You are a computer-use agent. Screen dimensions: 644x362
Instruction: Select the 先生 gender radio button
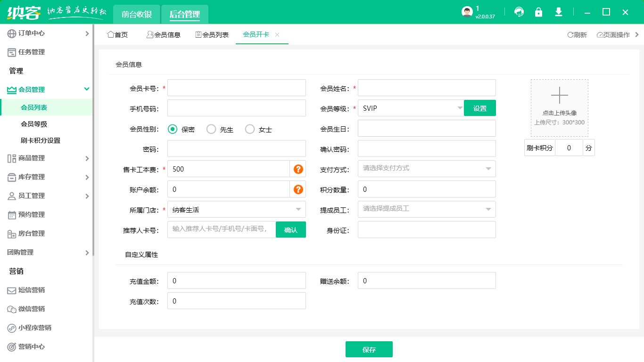(x=211, y=129)
